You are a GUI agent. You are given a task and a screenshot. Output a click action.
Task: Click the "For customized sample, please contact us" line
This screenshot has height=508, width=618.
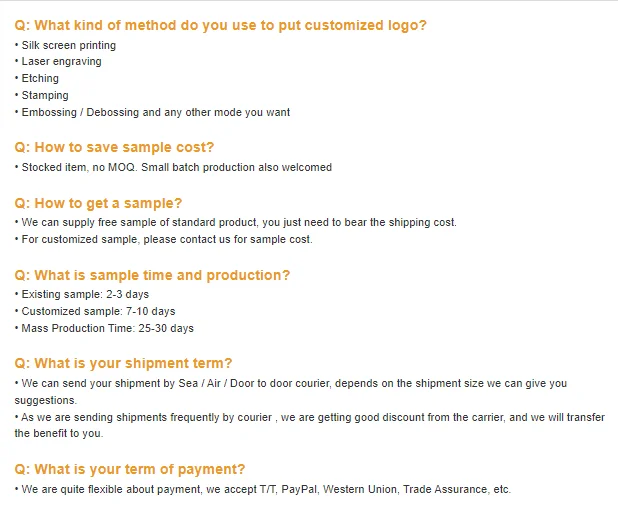pyautogui.click(x=166, y=239)
